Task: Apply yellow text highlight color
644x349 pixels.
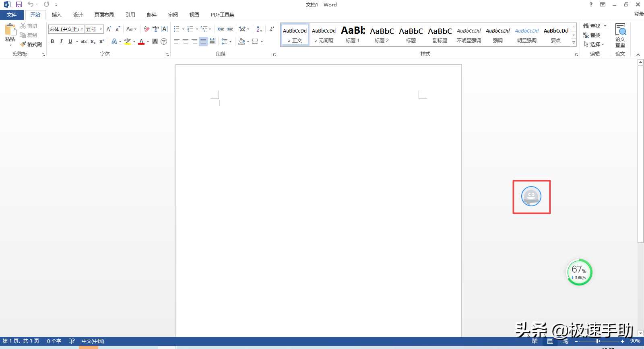Action: tap(128, 41)
